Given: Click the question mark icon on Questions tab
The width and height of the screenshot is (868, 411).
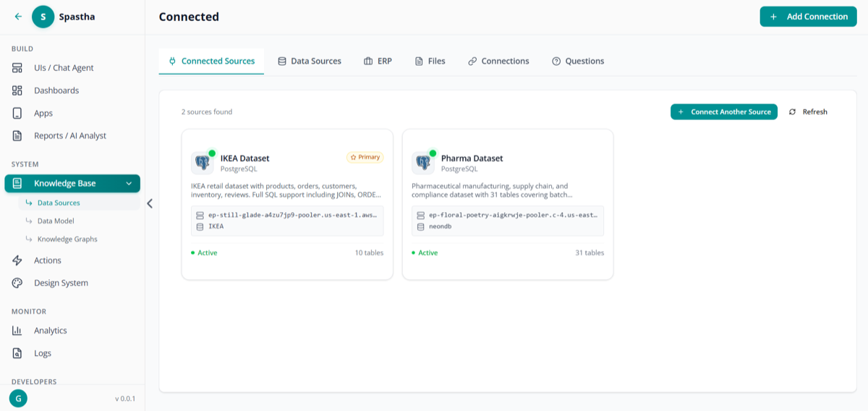Looking at the screenshot, I should [x=556, y=62].
